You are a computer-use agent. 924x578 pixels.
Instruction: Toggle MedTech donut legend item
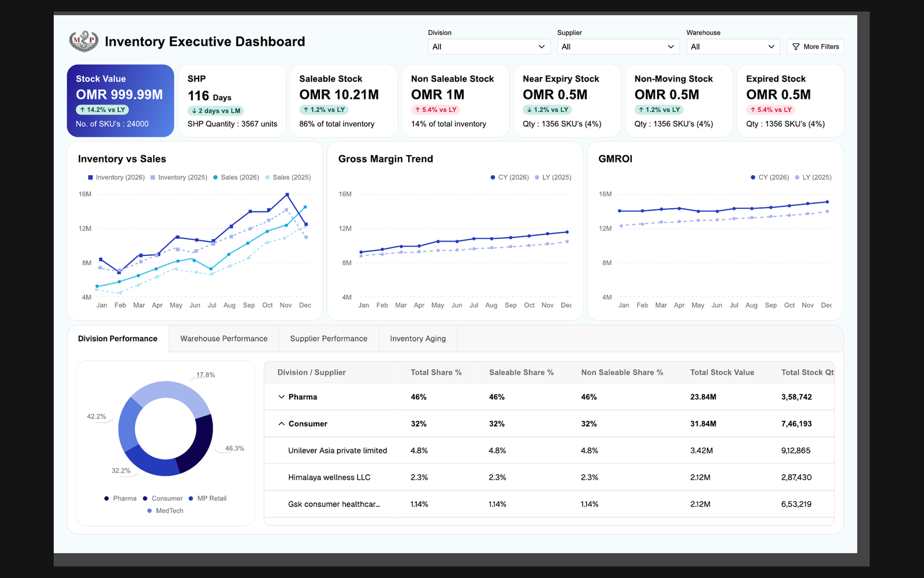coord(165,511)
